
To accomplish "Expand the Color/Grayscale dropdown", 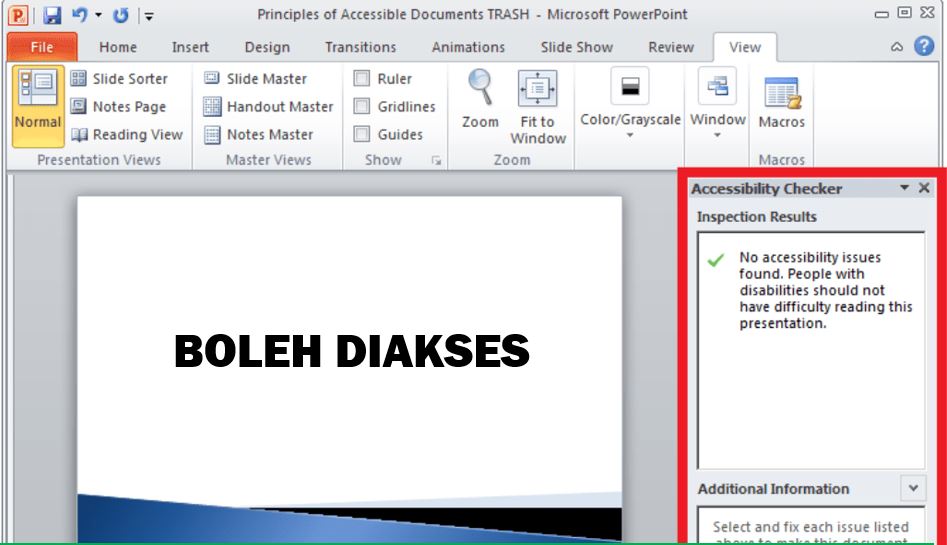I will point(630,135).
